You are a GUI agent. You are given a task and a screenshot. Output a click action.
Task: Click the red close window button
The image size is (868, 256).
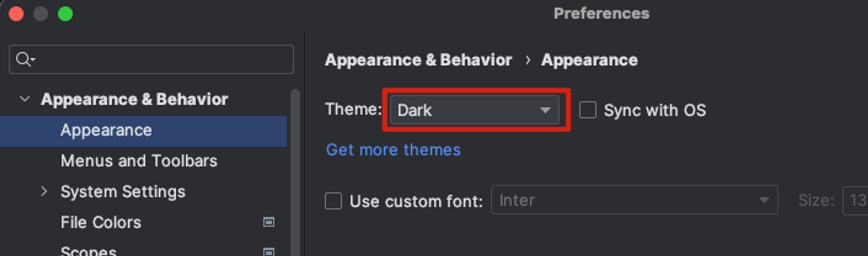click(16, 14)
